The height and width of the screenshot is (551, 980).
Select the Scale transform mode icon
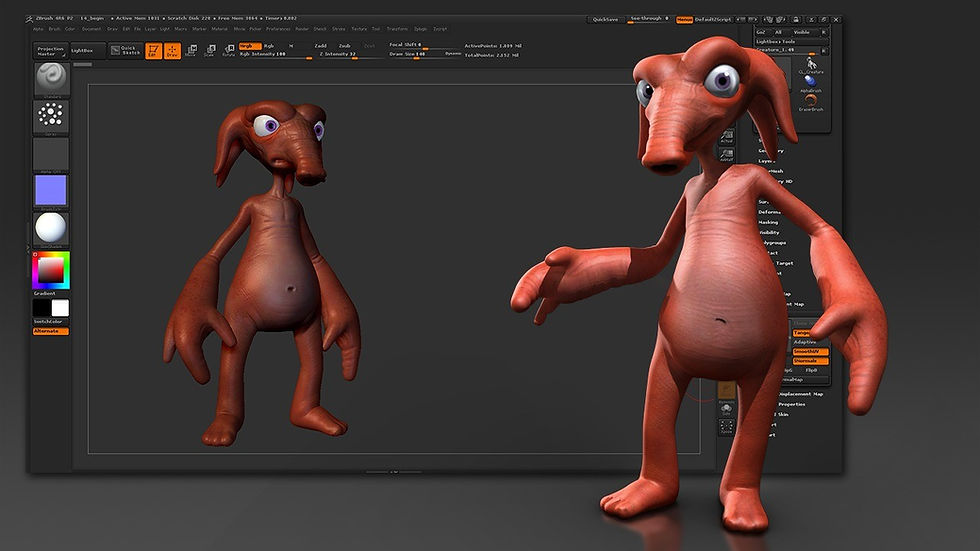209,51
